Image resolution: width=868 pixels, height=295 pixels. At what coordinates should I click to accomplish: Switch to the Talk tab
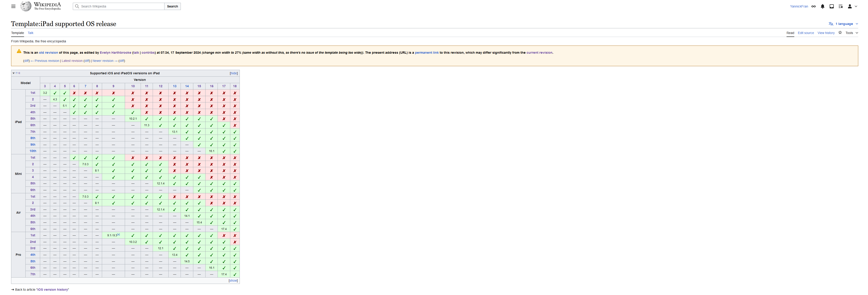coord(31,33)
